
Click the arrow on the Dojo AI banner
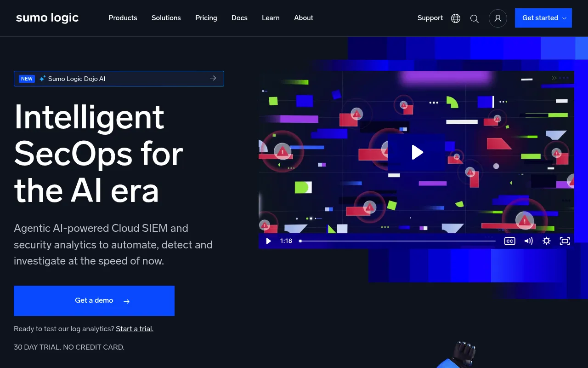213,78
